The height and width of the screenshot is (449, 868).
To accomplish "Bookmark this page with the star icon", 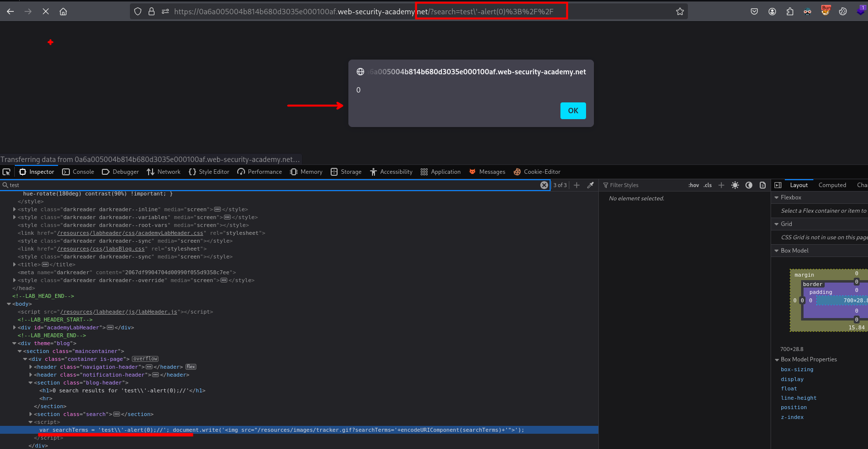I will (680, 11).
